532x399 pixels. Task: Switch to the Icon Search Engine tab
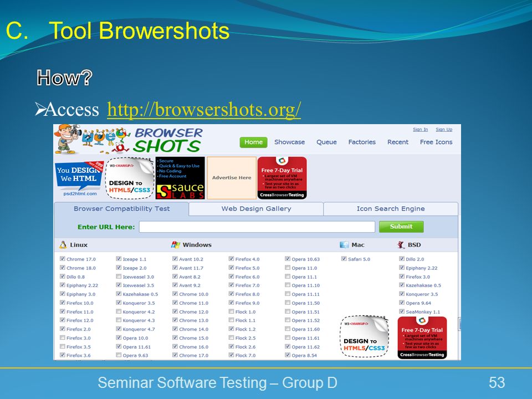(391, 209)
